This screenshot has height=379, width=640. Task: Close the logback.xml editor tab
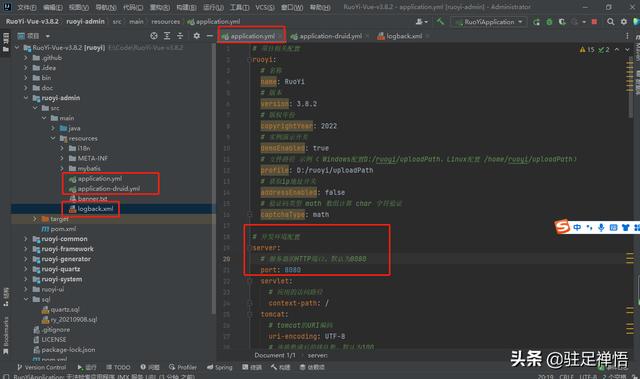[427, 36]
